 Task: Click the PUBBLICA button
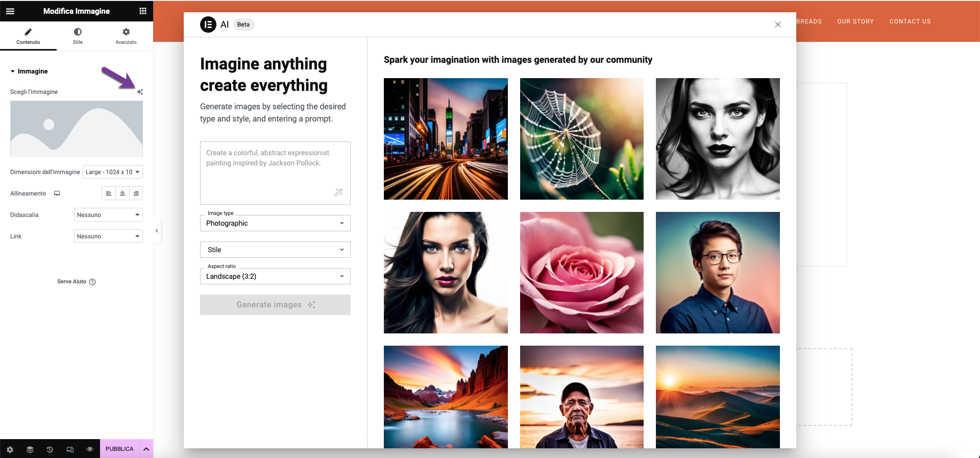pos(119,449)
